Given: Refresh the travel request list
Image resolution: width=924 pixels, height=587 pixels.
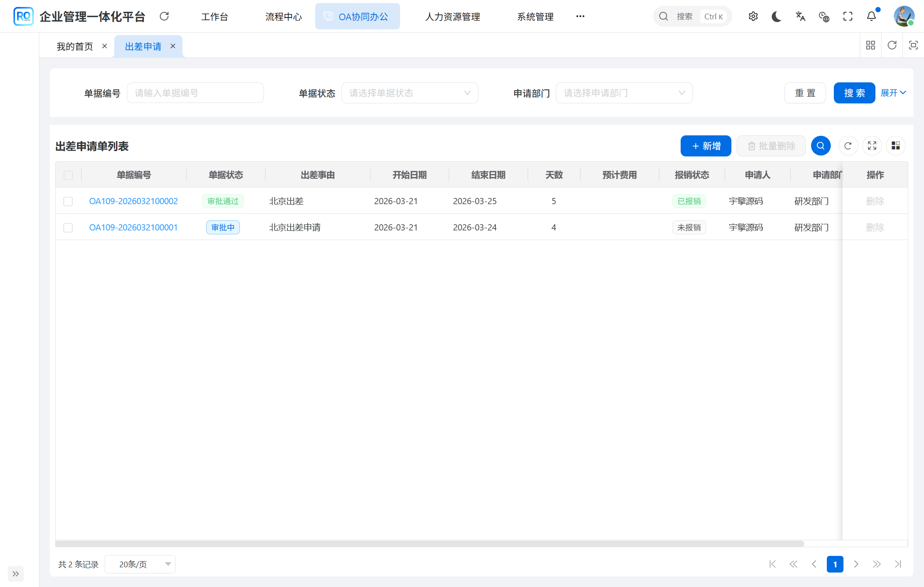Looking at the screenshot, I should [848, 146].
